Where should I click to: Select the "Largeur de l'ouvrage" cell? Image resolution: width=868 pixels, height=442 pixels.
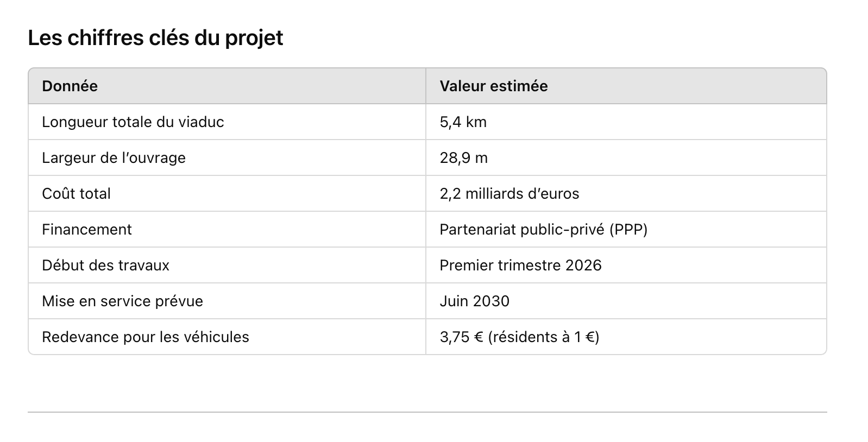[114, 158]
